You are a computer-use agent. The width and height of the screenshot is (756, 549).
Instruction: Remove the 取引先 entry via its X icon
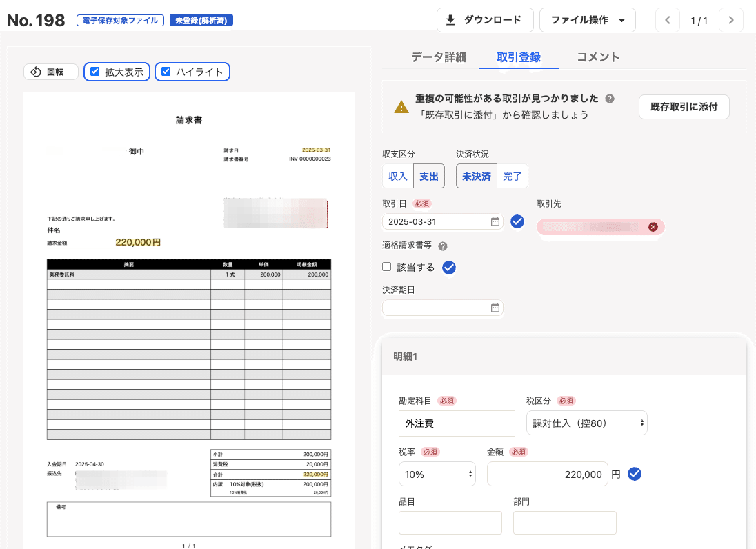[653, 227]
